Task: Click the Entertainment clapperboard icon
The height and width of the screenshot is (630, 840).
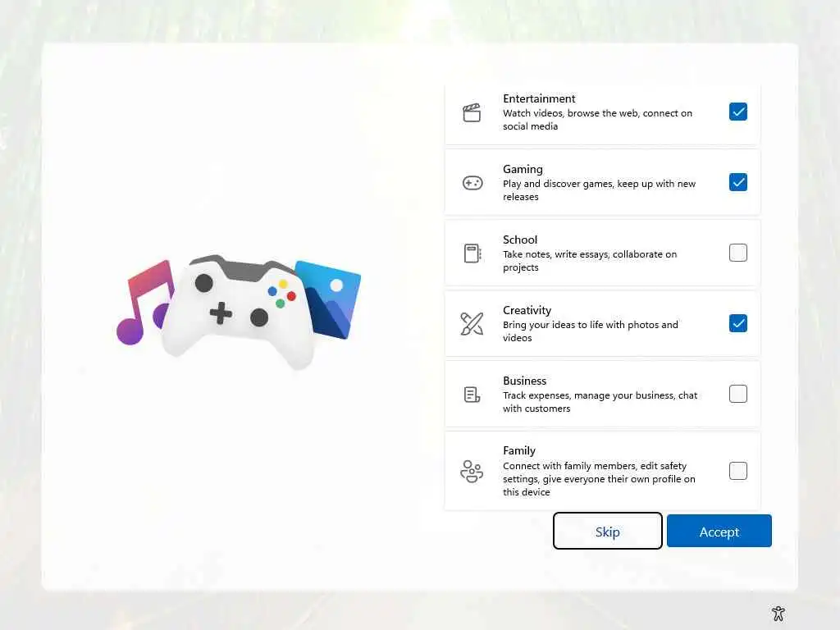Action: point(472,112)
